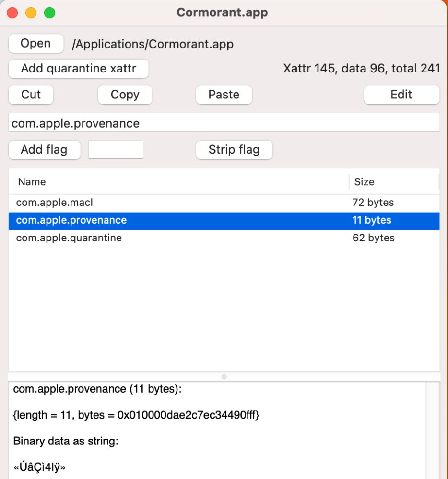Click the split view divider handle

tap(224, 377)
